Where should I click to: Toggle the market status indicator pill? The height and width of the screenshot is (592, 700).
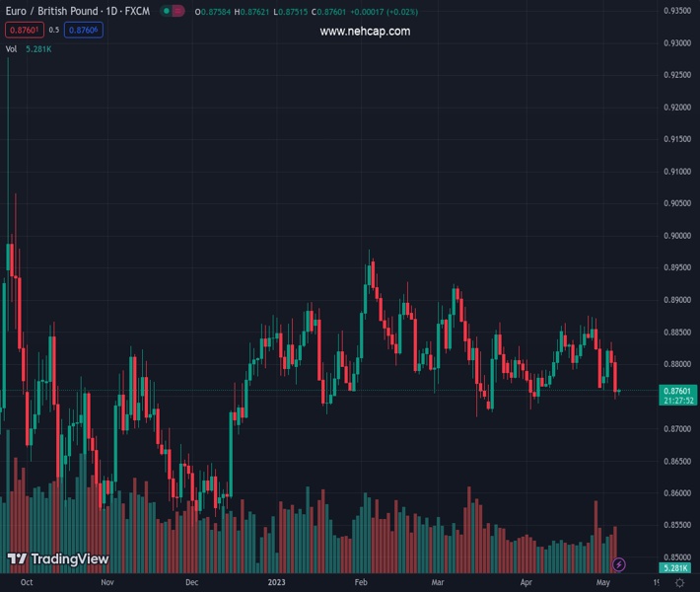(174, 11)
